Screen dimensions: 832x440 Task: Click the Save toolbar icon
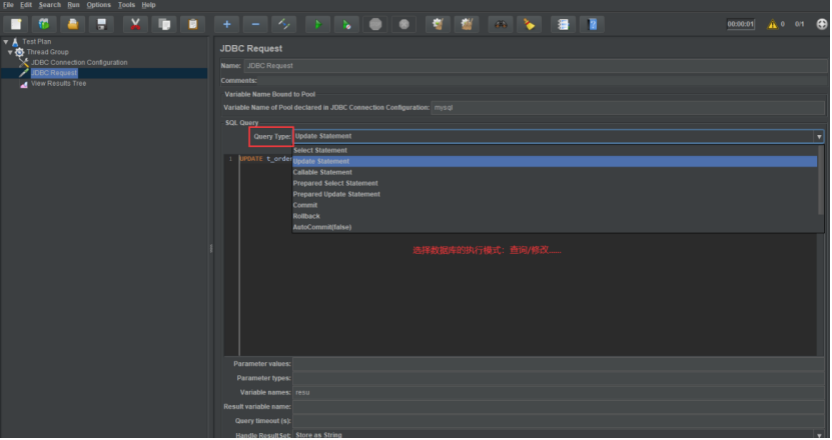click(102, 24)
